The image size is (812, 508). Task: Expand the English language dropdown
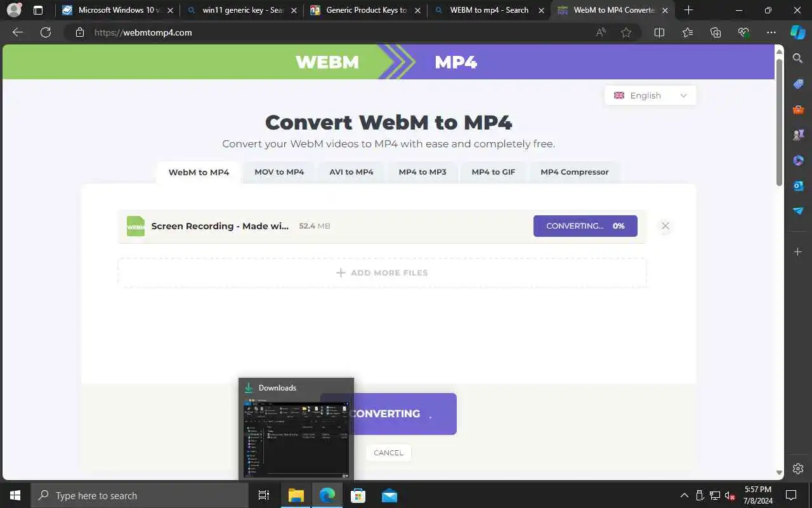pyautogui.click(x=650, y=95)
